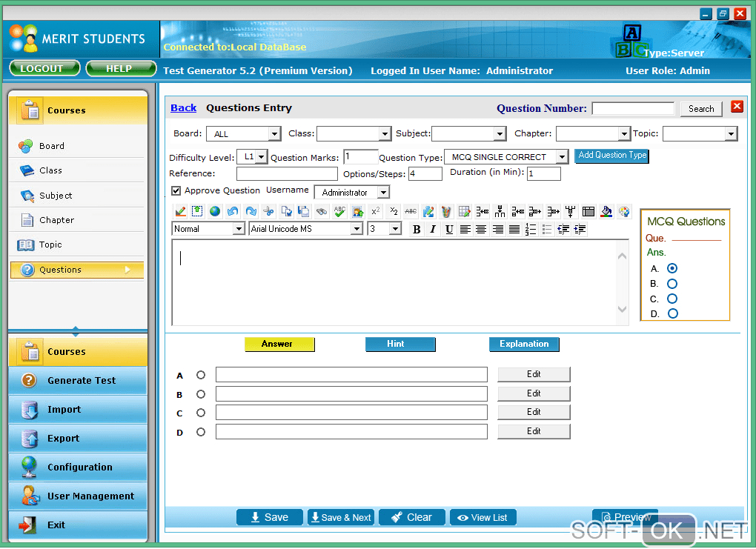Open the Arial Unicode MS font dropdown
Viewport: 756px width, 549px height.
[x=306, y=229]
